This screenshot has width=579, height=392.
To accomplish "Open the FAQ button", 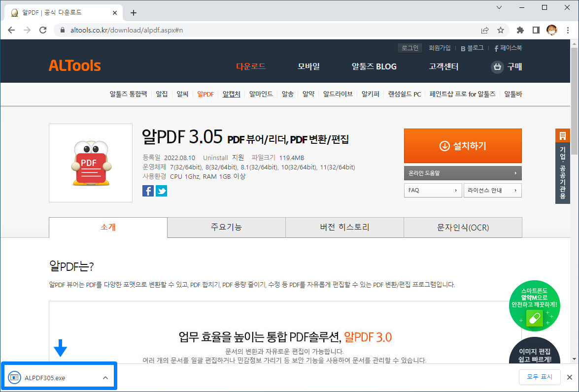I will pos(433,191).
